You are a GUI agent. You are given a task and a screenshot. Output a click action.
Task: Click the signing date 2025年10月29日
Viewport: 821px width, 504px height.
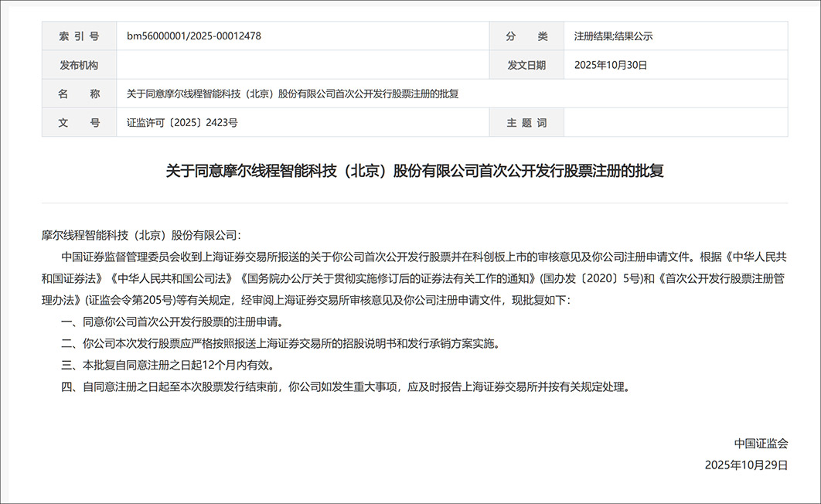point(746,465)
